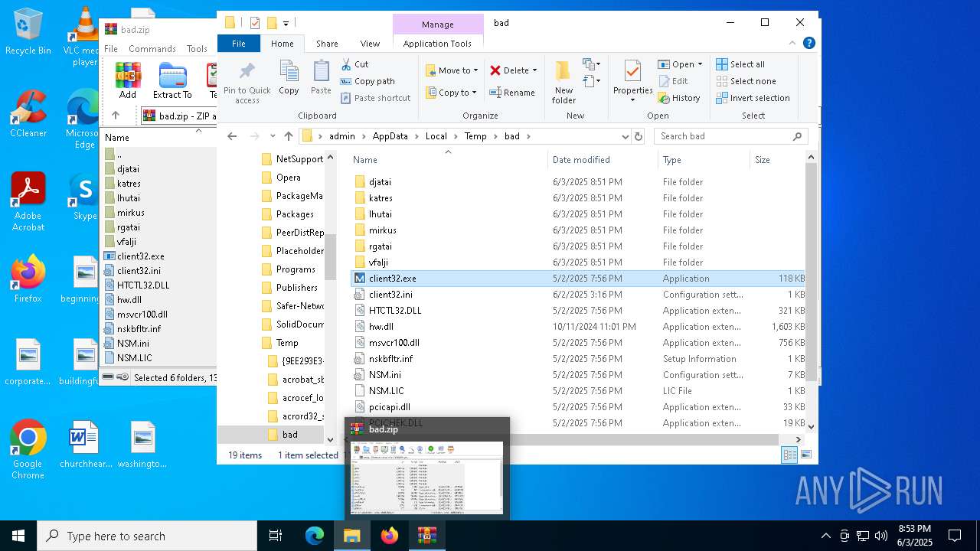Switch to Share ribbon tab
Image resolution: width=980 pixels, height=551 pixels.
coord(327,44)
